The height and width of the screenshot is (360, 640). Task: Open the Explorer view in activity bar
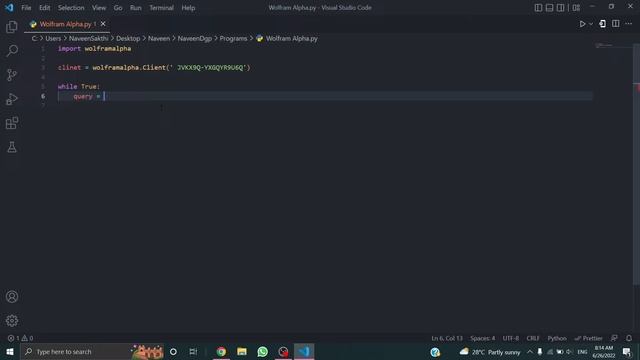[12, 27]
